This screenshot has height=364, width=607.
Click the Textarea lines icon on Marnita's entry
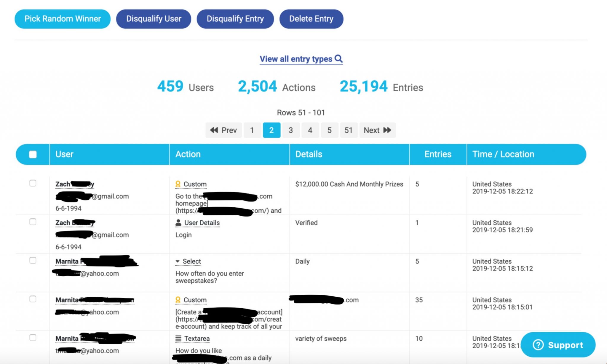pos(178,338)
